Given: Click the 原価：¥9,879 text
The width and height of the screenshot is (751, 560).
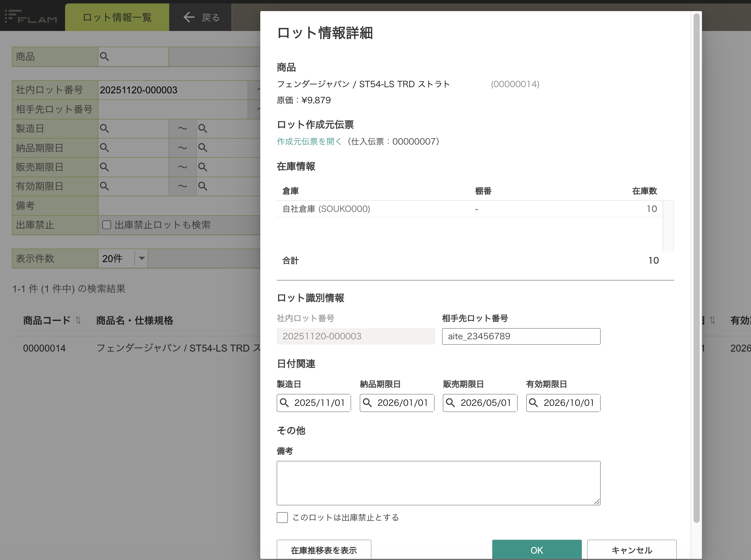Looking at the screenshot, I should (304, 100).
